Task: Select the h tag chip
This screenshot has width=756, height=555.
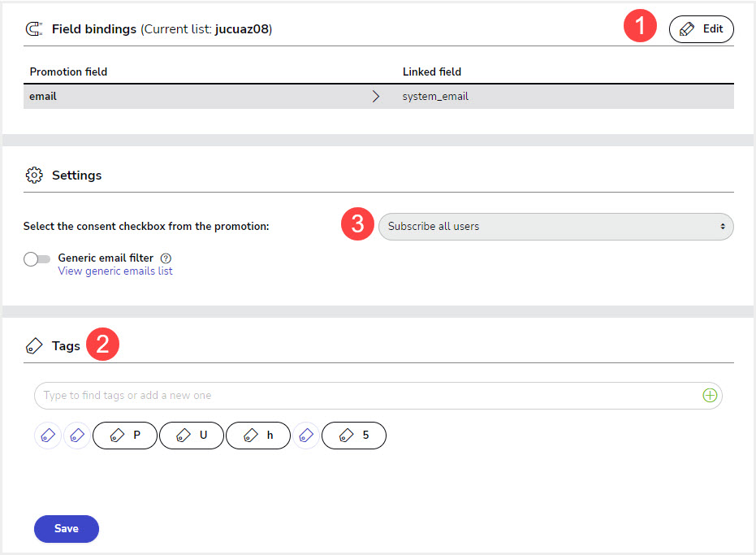Action: (x=258, y=436)
